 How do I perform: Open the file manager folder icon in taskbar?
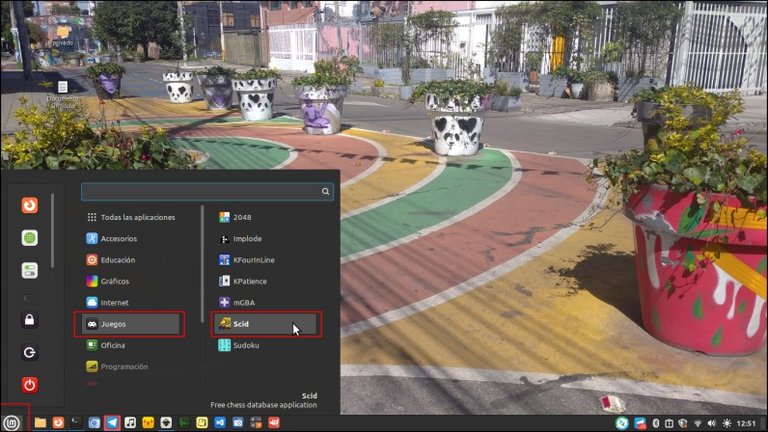[40, 423]
